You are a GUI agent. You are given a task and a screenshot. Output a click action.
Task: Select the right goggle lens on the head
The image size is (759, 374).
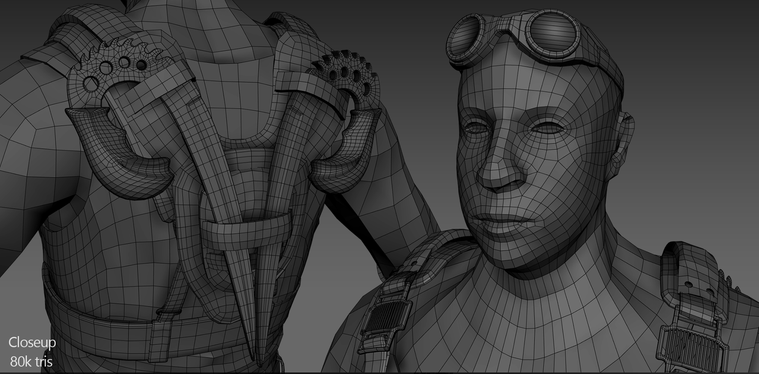pos(553,31)
